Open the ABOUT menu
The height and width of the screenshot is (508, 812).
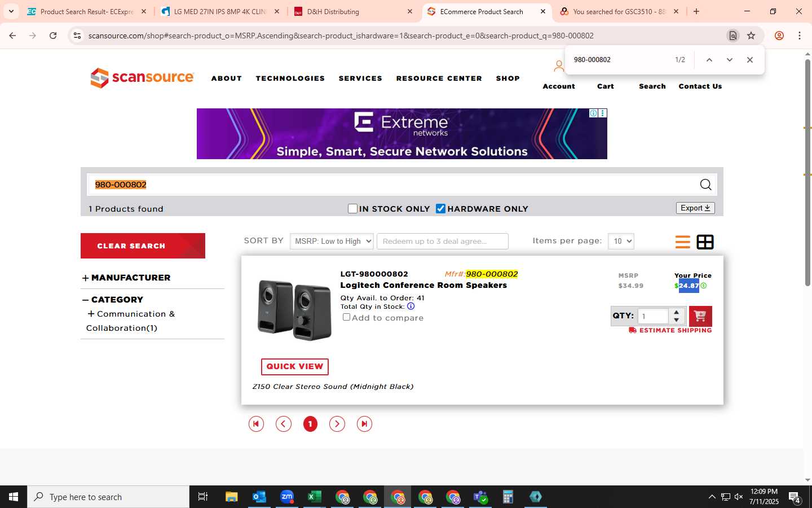tap(227, 78)
